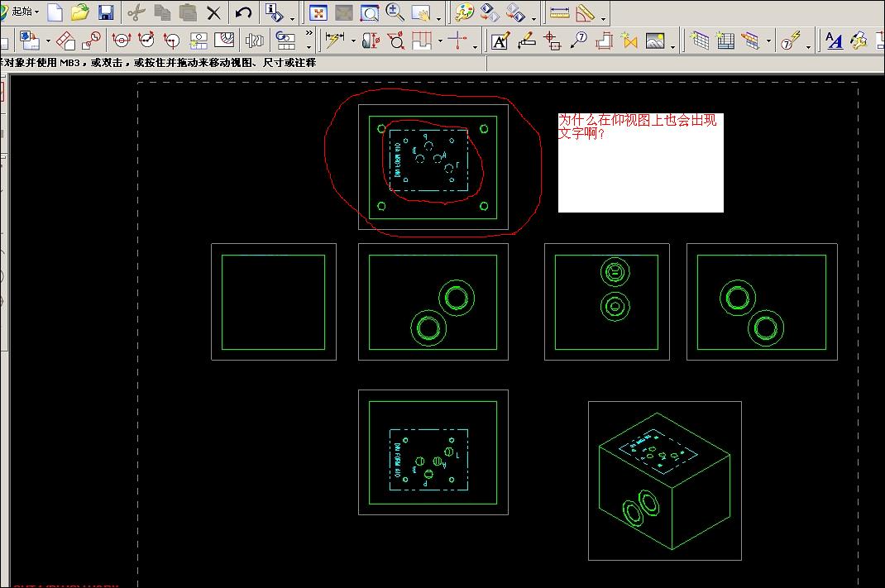Click the unfolded section view icon
The height and width of the screenshot is (588, 885).
click(199, 40)
